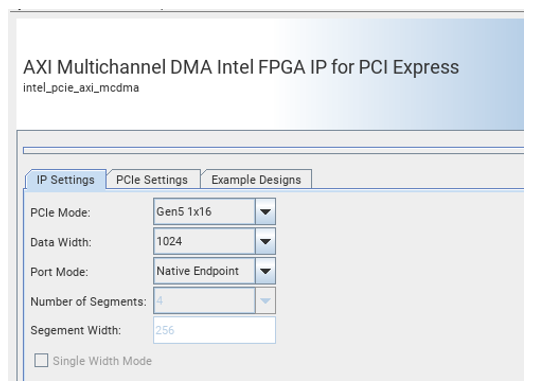Click the PCIe Mode label

60,213
